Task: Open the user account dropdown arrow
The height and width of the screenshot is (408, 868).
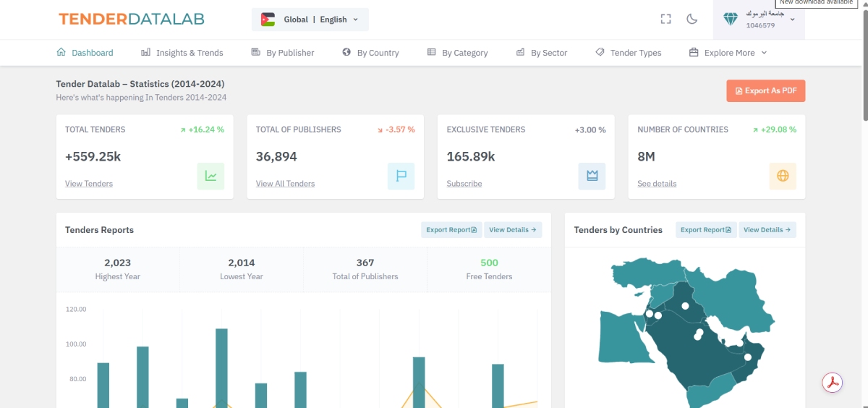Action: point(793,20)
